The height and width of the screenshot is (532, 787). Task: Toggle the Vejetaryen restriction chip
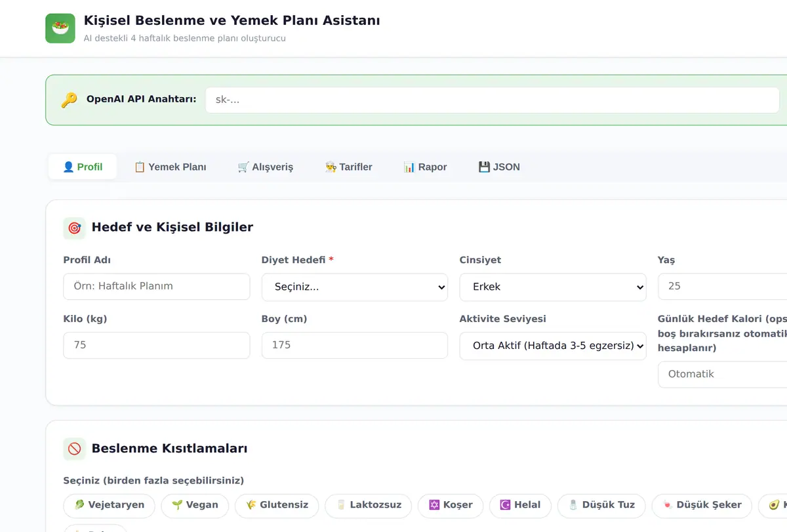pyautogui.click(x=109, y=505)
